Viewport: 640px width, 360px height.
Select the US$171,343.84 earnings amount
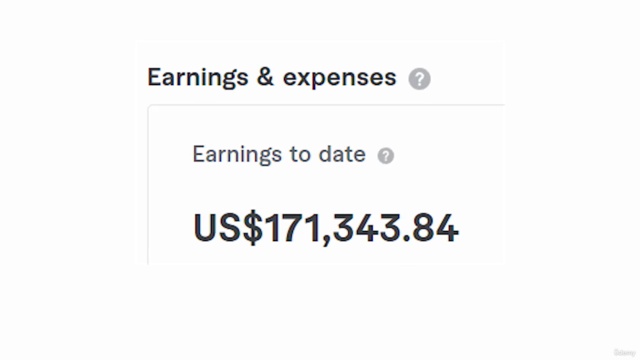coord(326,228)
